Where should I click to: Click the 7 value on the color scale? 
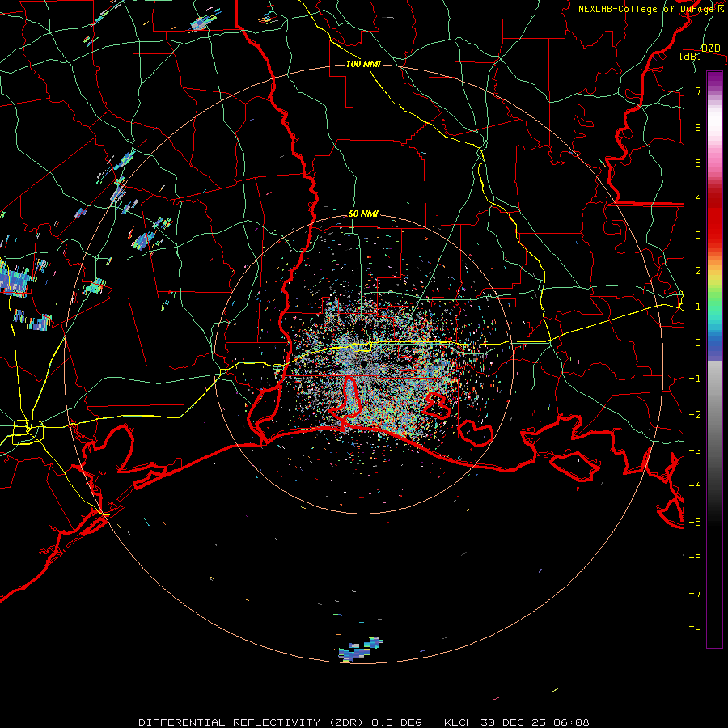point(698,91)
